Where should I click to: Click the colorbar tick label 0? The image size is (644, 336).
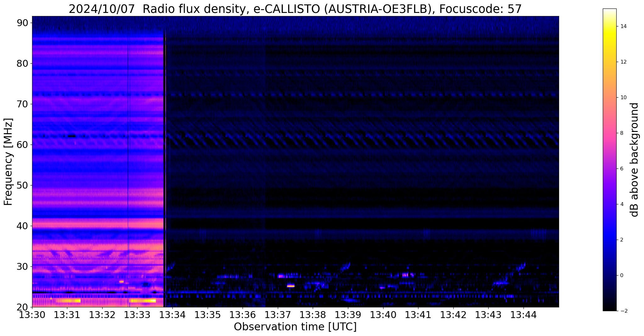621,276
